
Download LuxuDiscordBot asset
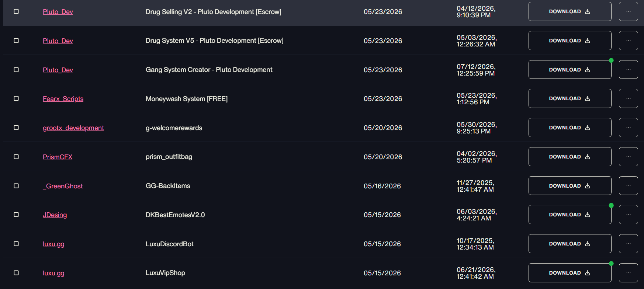[570, 244]
